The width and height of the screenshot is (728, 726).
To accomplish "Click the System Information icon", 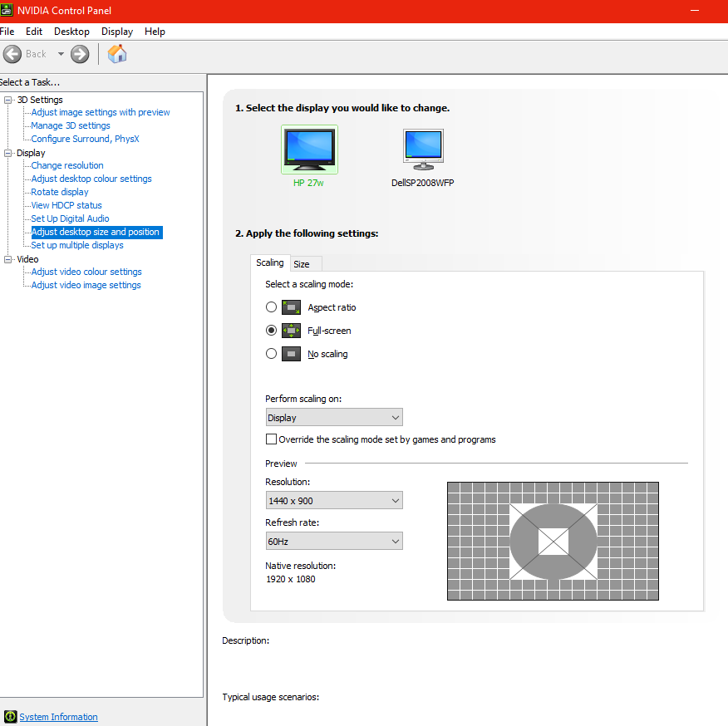I will 10,717.
